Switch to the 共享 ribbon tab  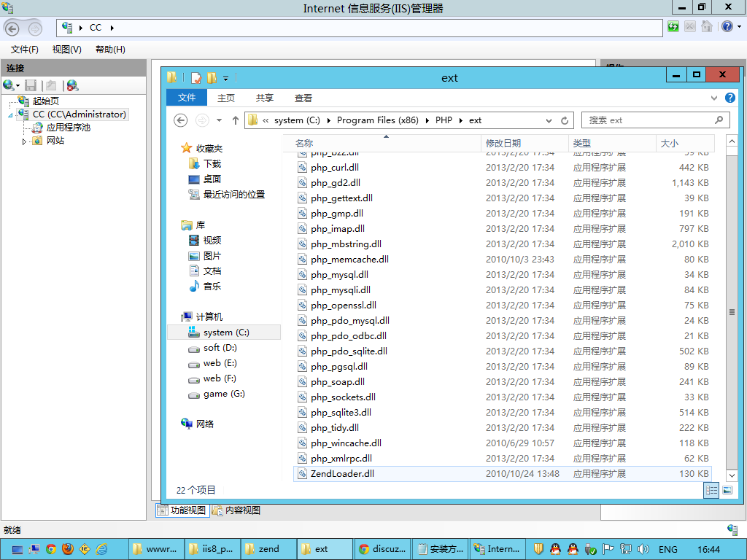(x=264, y=98)
